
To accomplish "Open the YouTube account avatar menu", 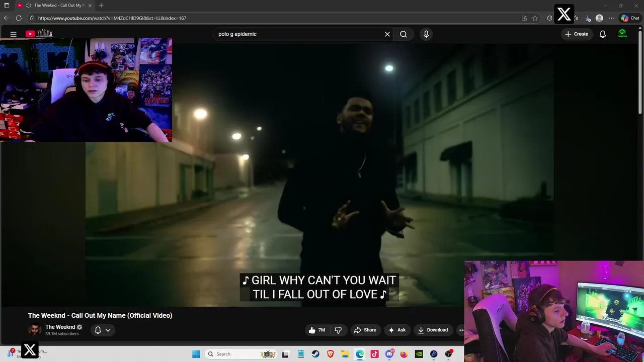I will point(622,34).
